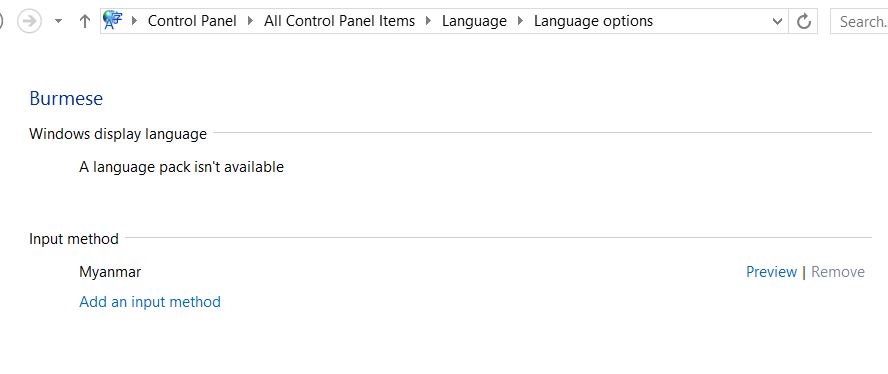Viewport: 888px width, 374px height.
Task: Refresh the Language options page
Action: [804, 22]
